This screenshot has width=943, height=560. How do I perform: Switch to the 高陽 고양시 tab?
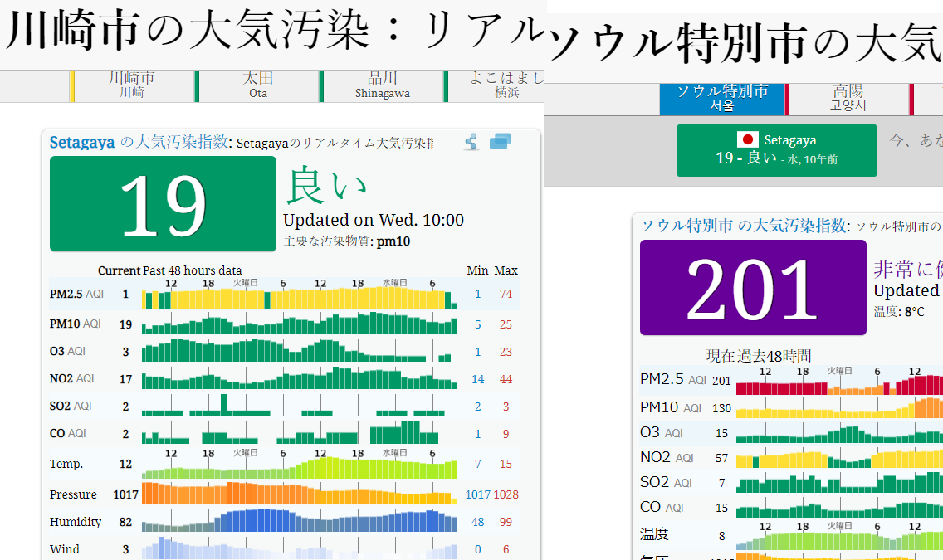pos(848,98)
